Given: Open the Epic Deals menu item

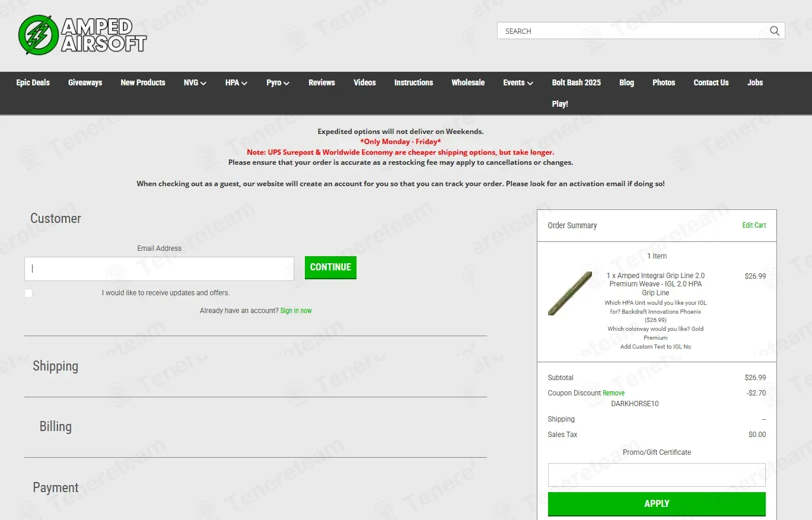Looking at the screenshot, I should [33, 82].
